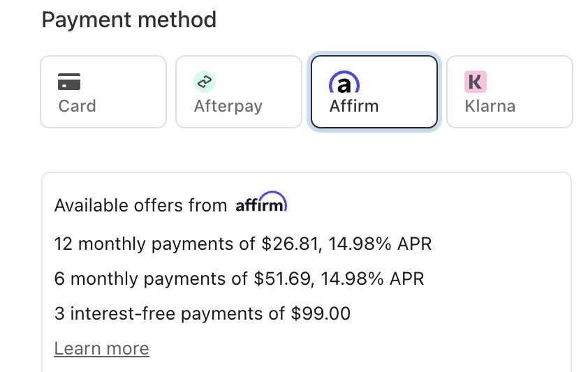Open the Learn more link
This screenshot has width=588, height=372.
pos(101,348)
